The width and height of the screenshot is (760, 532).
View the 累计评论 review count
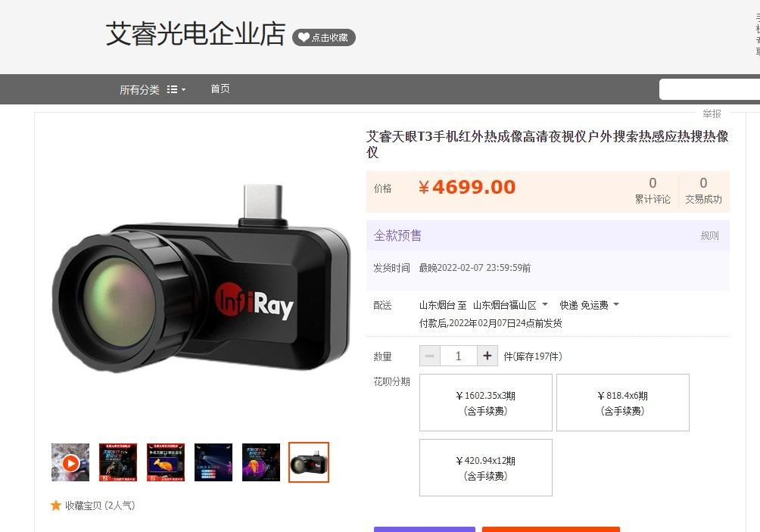653,191
